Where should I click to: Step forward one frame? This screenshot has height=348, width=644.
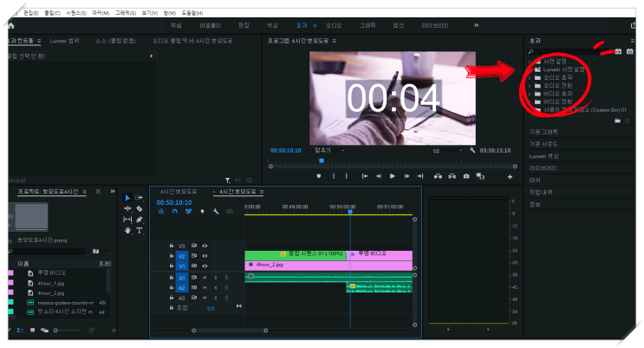pyautogui.click(x=407, y=176)
